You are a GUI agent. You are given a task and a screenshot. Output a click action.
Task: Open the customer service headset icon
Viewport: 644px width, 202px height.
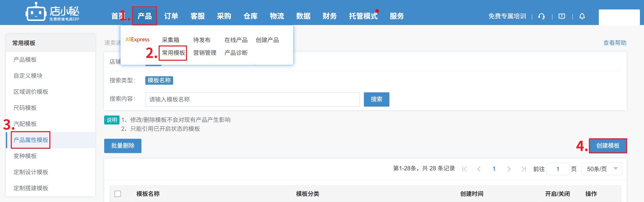pos(541,16)
